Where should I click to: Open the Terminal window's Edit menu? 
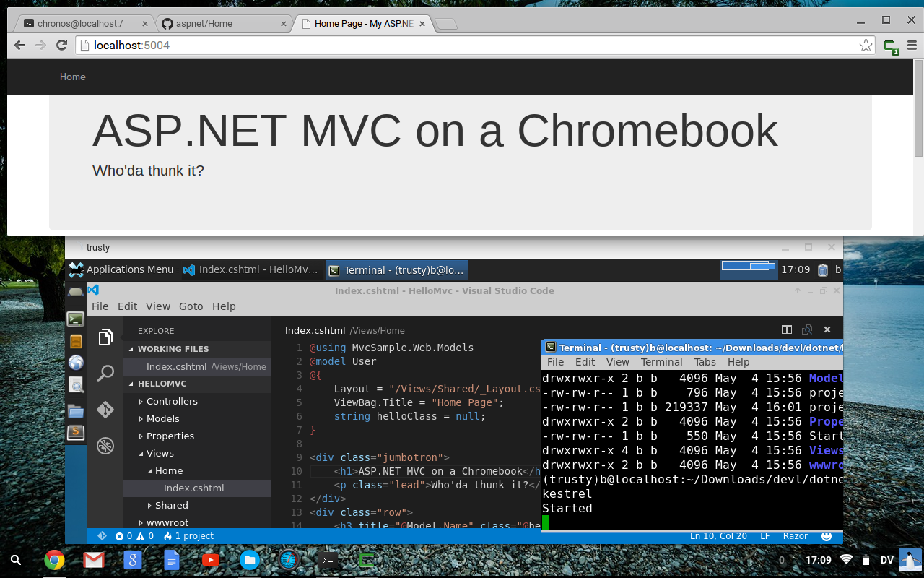pyautogui.click(x=585, y=362)
